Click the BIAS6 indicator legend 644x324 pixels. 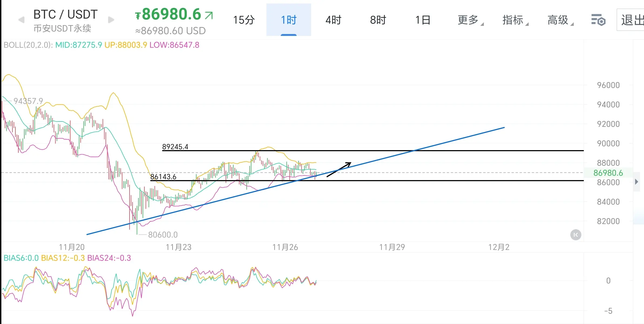coord(21,258)
